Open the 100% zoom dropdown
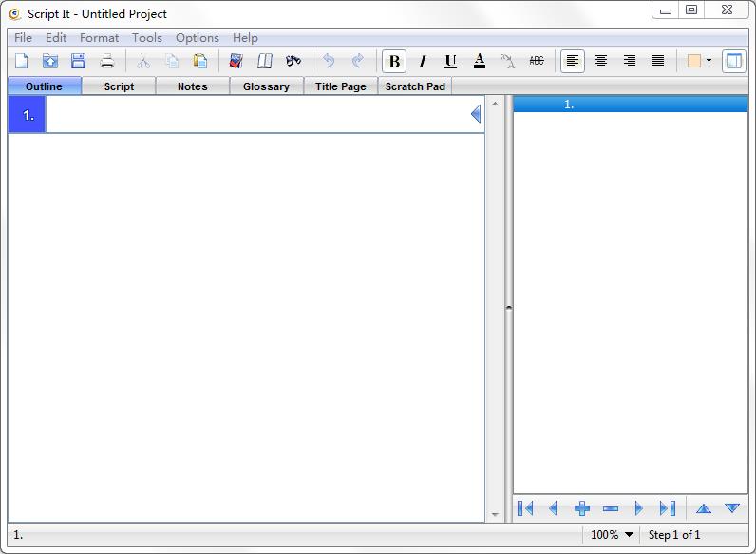756x554 pixels. click(612, 535)
